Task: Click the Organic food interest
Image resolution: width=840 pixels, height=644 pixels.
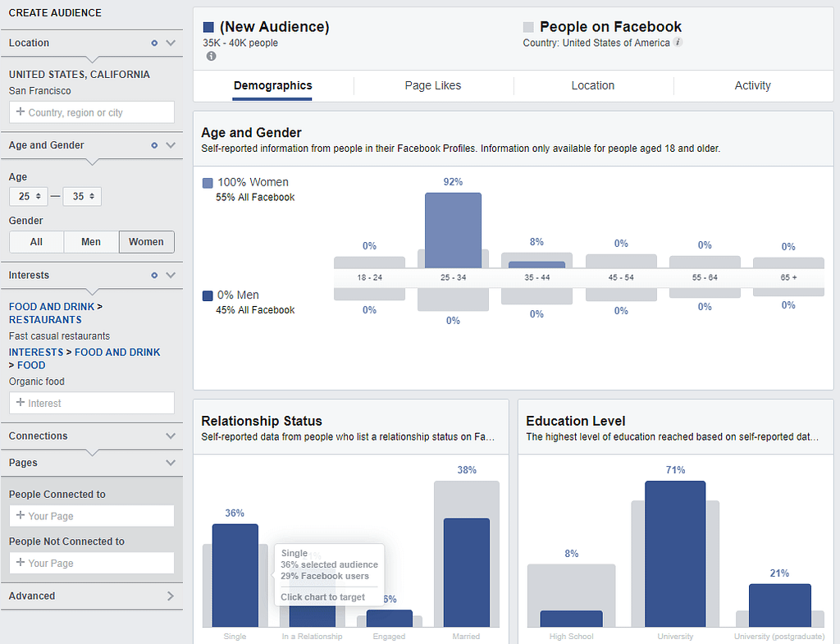Action: click(36, 381)
